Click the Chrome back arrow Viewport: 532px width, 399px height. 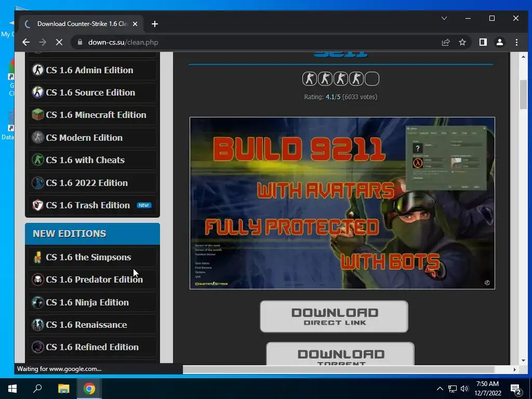pos(26,42)
